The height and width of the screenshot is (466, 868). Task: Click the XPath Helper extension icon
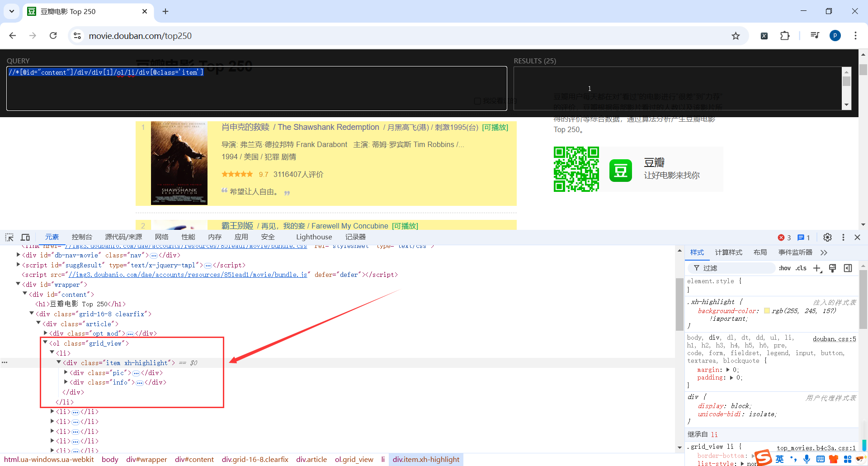tap(764, 35)
